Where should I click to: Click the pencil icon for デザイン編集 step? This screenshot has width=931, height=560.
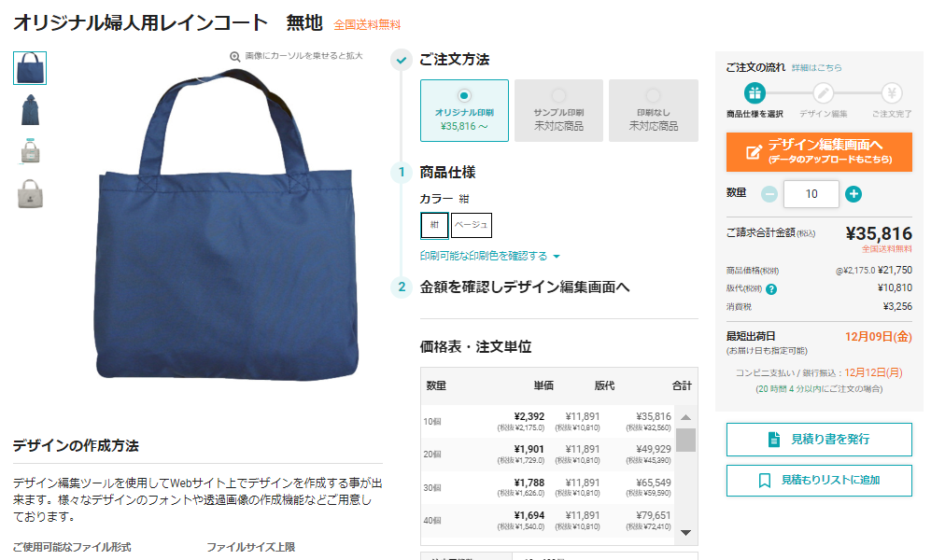click(823, 93)
